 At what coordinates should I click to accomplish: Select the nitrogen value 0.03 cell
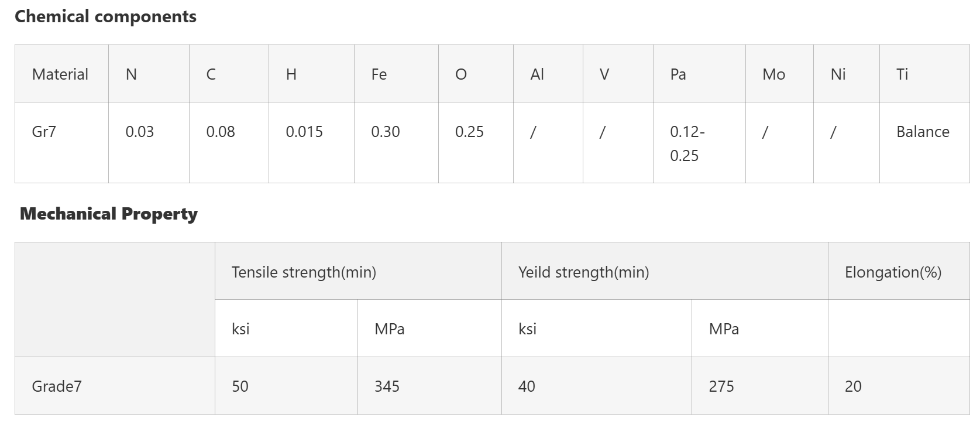(x=139, y=132)
